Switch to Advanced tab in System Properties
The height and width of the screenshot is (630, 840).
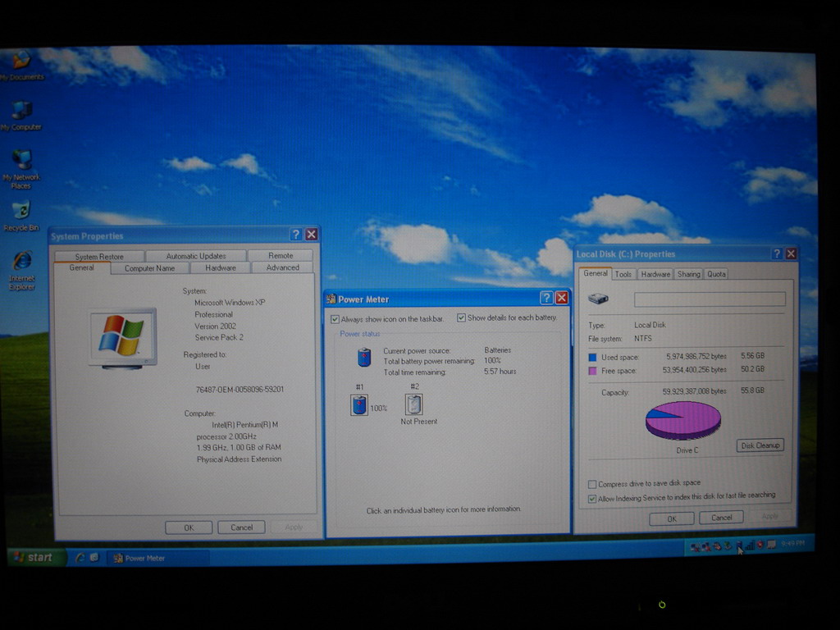282,267
